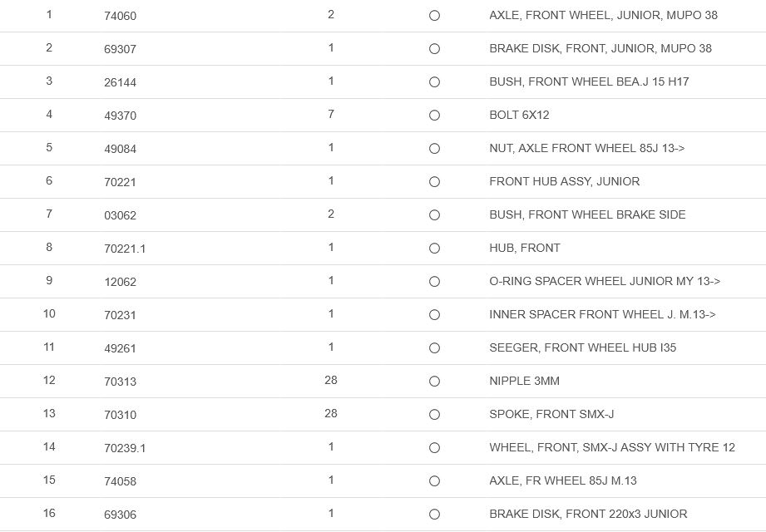Select the radio button for part 74060

pyautogui.click(x=434, y=16)
